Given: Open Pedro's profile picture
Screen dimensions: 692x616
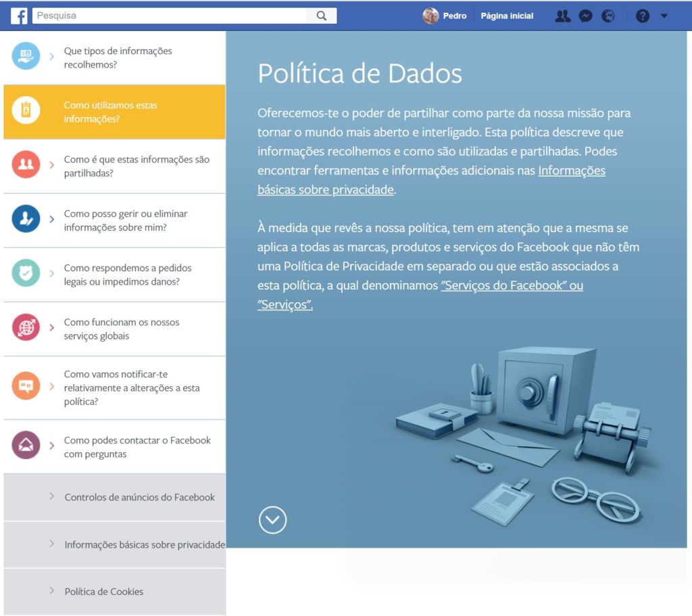Looking at the screenshot, I should [x=430, y=16].
